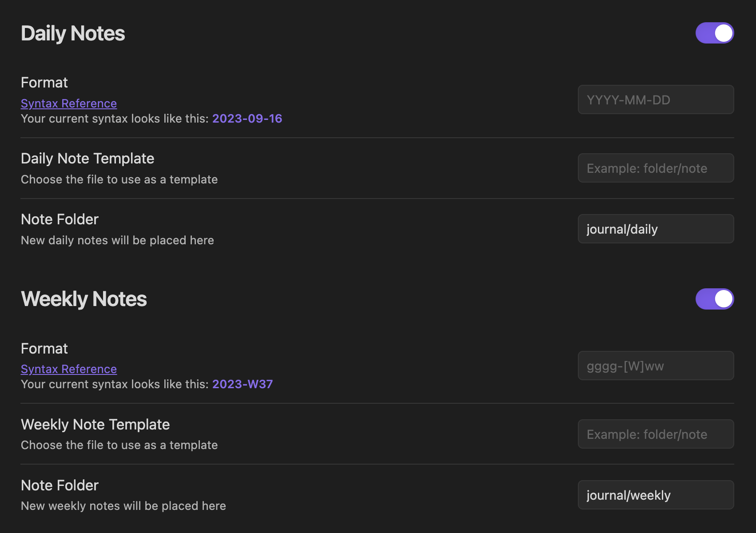Click the Weekly Note Template input field
Screen dimensions: 756x533
(656, 434)
